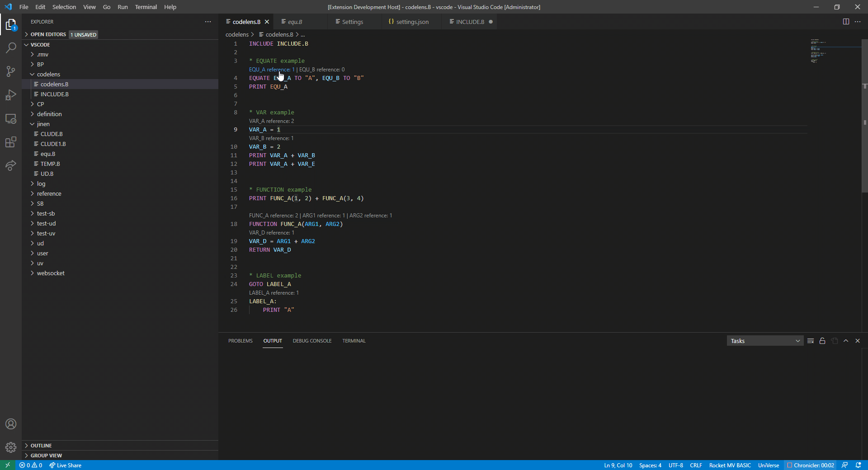Open the Remote Explorer view
Image resolution: width=868 pixels, height=470 pixels.
[x=10, y=119]
